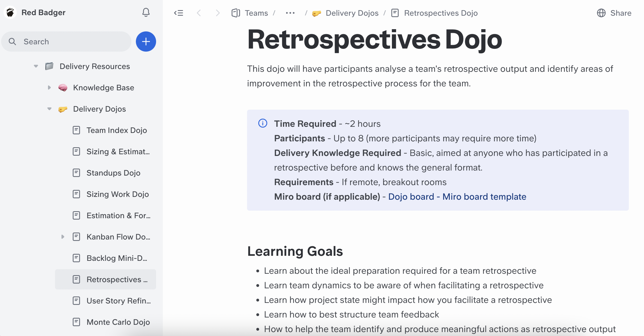This screenshot has width=644, height=336.
Task: Click the Teams breadcrumb link
Action: 256,13
